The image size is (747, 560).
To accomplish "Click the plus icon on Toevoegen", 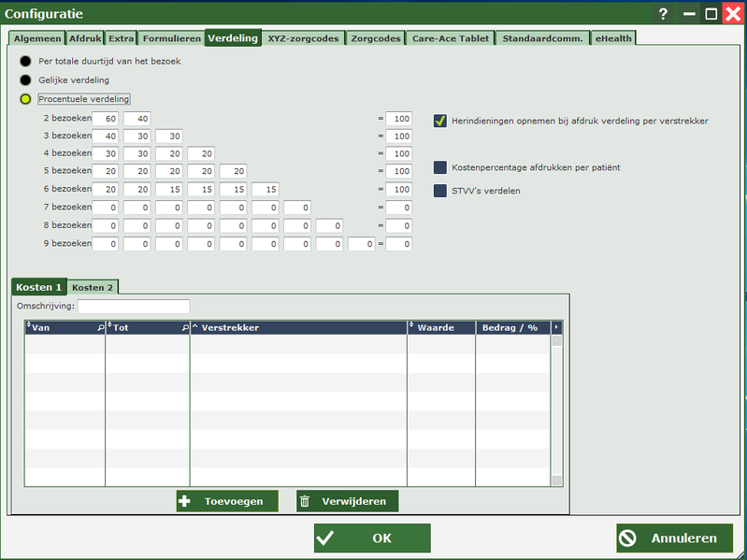I will [185, 501].
